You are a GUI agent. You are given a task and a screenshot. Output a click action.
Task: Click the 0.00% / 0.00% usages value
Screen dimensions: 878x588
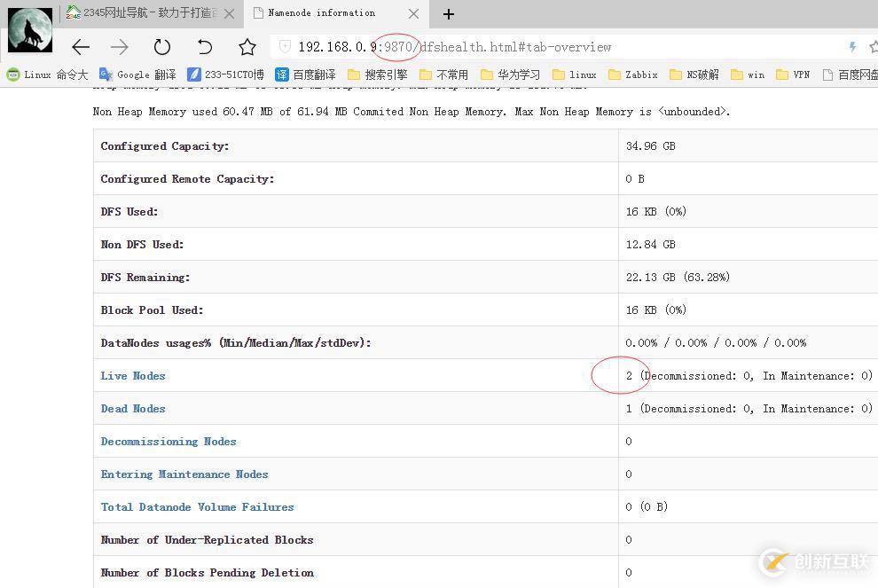(717, 342)
